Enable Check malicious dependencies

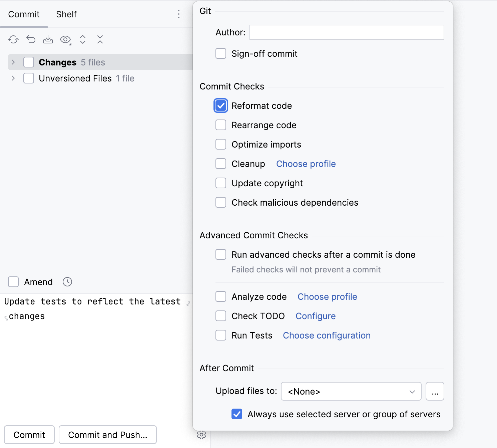click(x=220, y=202)
